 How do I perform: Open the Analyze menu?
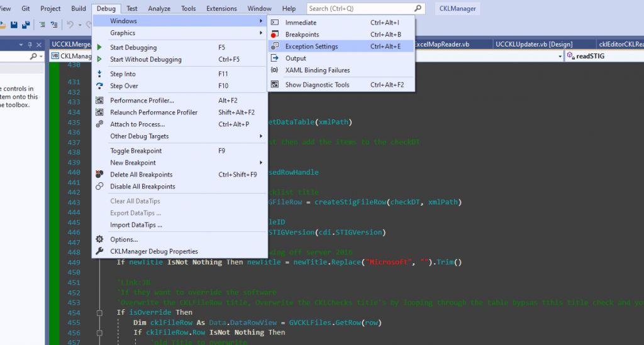159,9
